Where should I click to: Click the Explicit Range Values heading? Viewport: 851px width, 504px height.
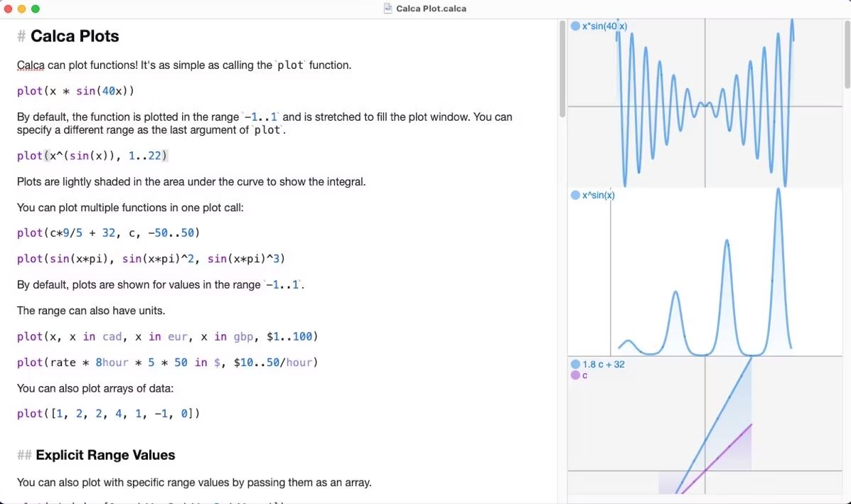point(105,455)
